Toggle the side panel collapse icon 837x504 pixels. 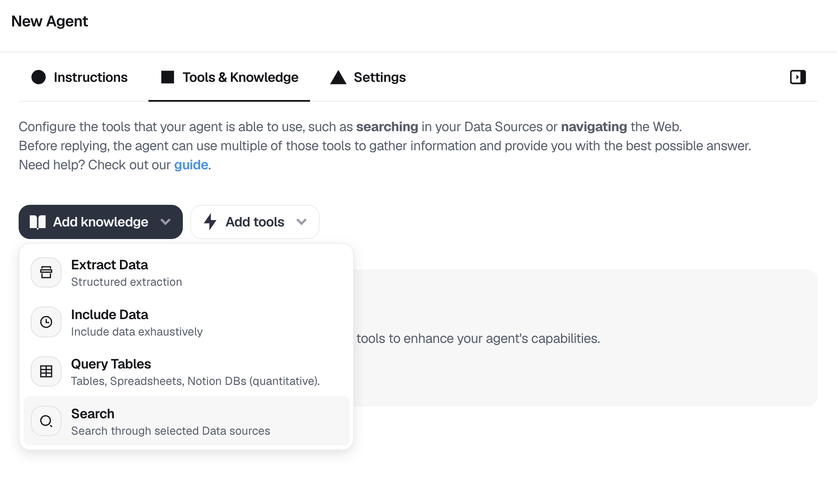798,77
